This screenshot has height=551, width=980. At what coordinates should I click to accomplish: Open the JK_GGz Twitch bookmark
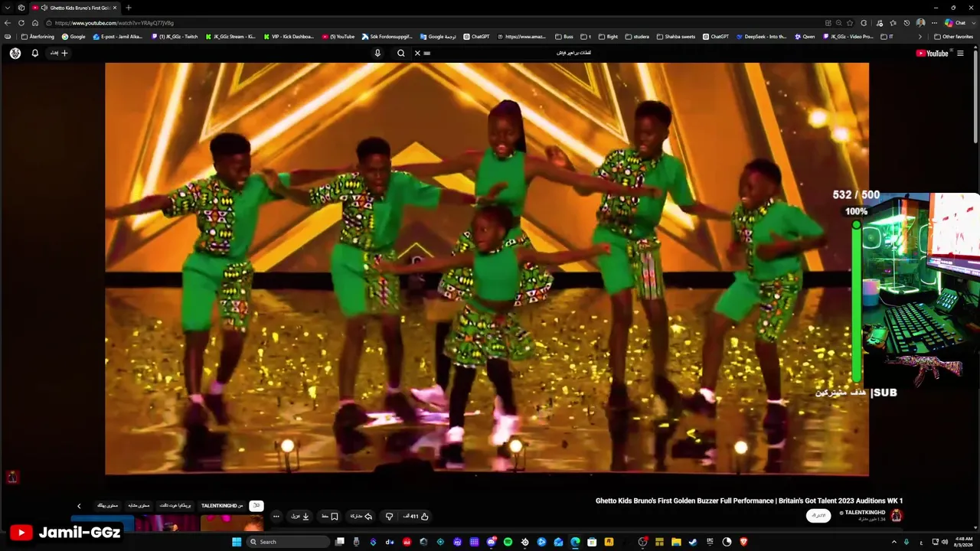point(175,37)
